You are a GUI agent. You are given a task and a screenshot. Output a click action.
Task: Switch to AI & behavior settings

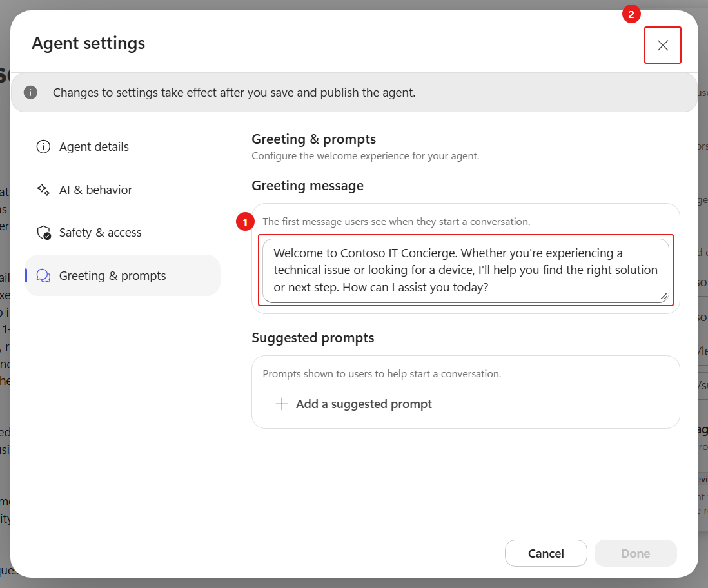click(123, 190)
